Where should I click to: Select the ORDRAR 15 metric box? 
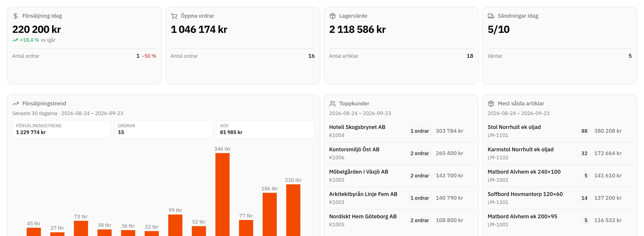point(164,129)
